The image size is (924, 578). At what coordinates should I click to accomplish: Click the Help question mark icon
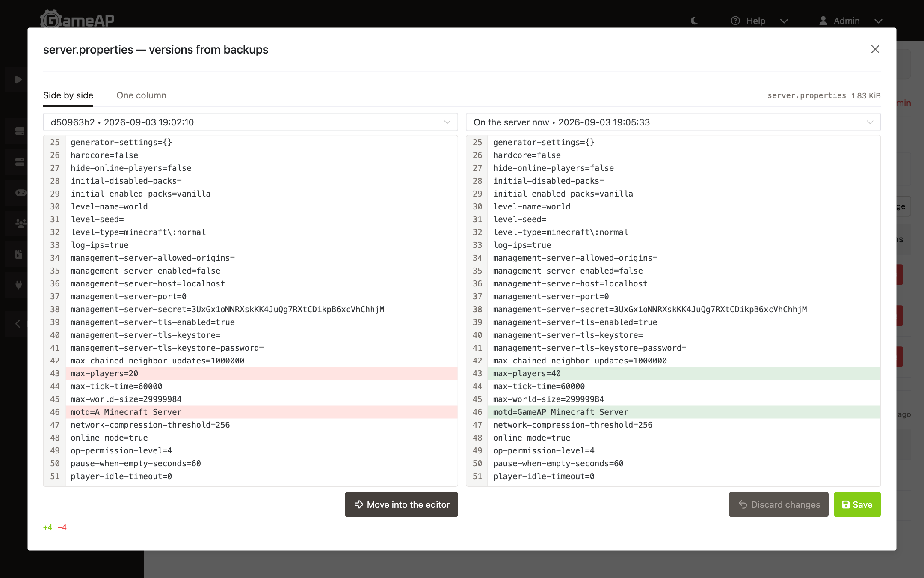click(x=735, y=21)
